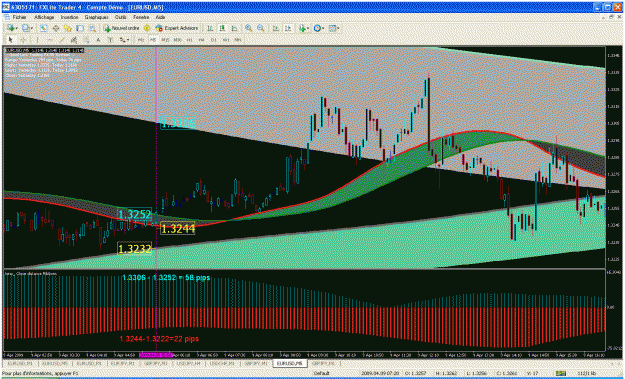Expand the Indicators dropdown arrow
625x379 pixels.
click(309, 28)
